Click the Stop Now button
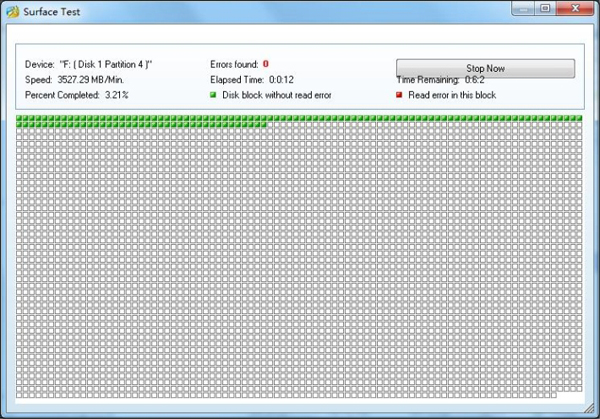The height and width of the screenshot is (419, 600). point(485,68)
